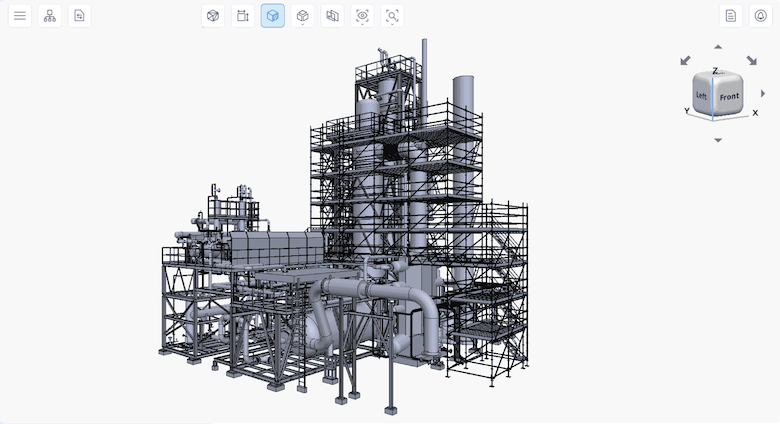Rotate view using the down arrow
This screenshot has width=780, height=424.
[x=718, y=140]
